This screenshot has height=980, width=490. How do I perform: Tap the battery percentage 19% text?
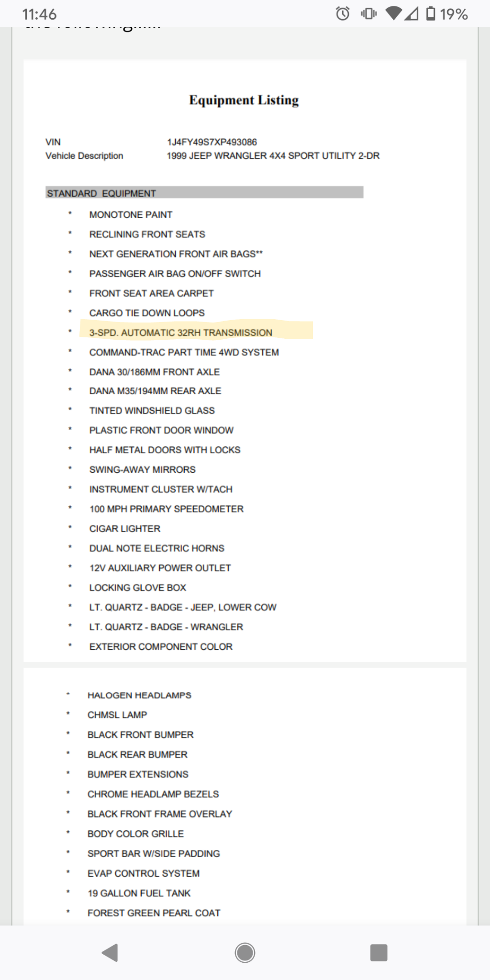(454, 14)
